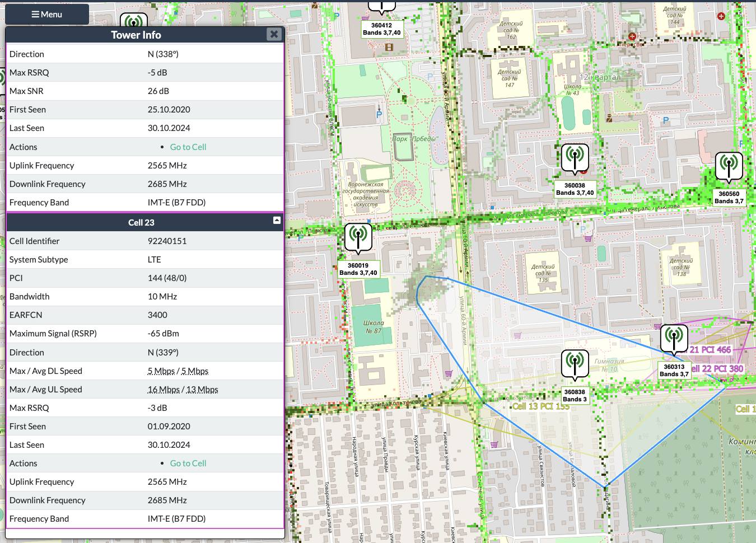Click the 360560 tower icon near right edge
This screenshot has width=756, height=543.
tap(729, 166)
